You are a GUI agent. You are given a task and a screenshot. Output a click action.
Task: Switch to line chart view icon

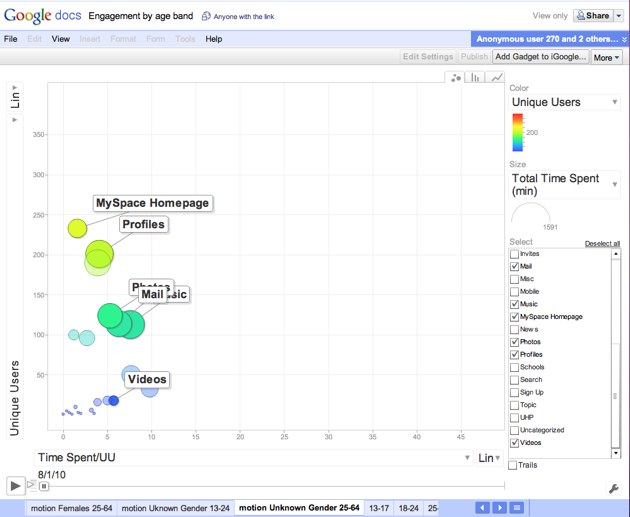coord(496,78)
